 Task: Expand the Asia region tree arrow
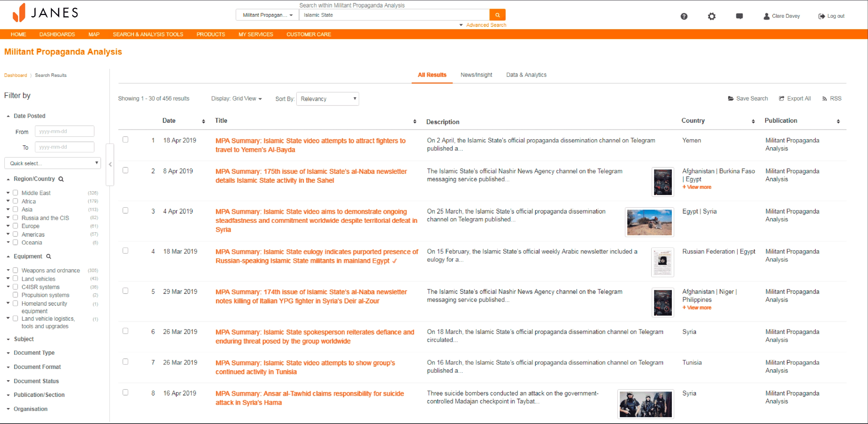8,209
